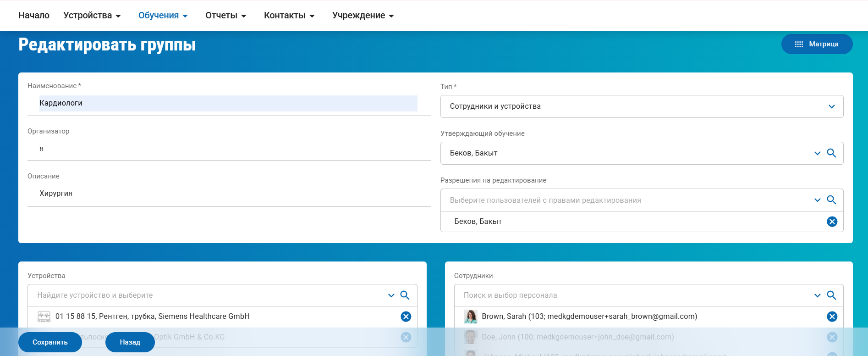Click Sarah Brown's avatar photo
The height and width of the screenshot is (356, 868).
(470, 317)
